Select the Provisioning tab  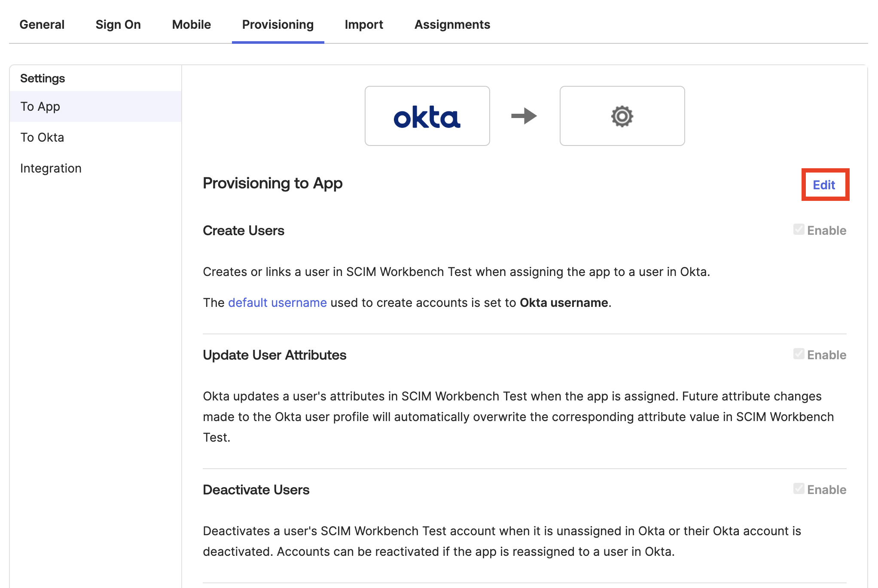(x=278, y=24)
